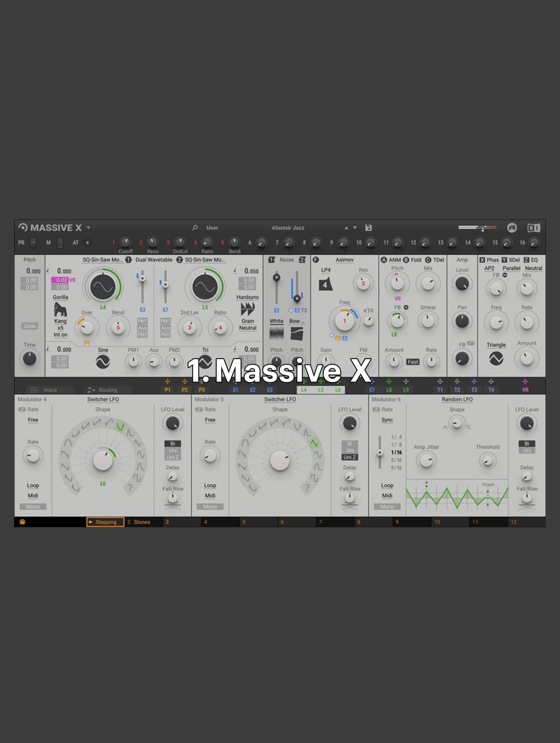The image size is (560, 743).
Task: Click the LP4 filter shape icon
Action: tap(325, 284)
